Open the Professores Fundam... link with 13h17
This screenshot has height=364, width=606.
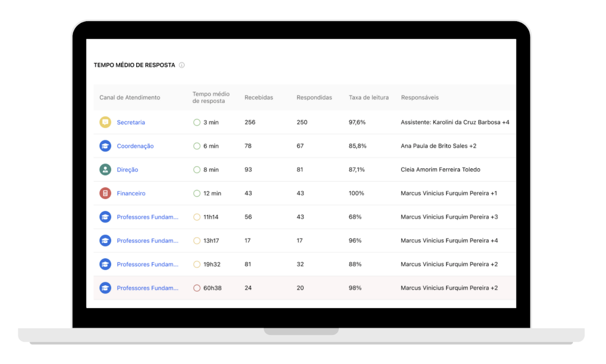click(x=148, y=241)
